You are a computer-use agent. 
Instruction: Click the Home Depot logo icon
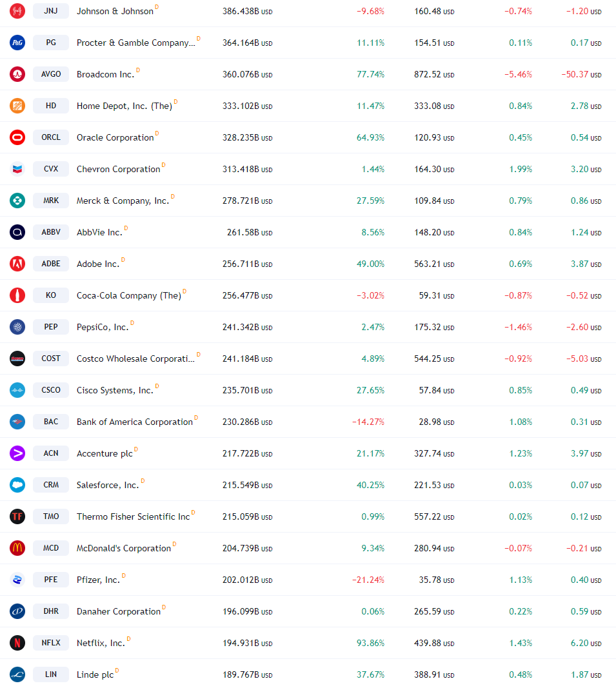click(17, 106)
